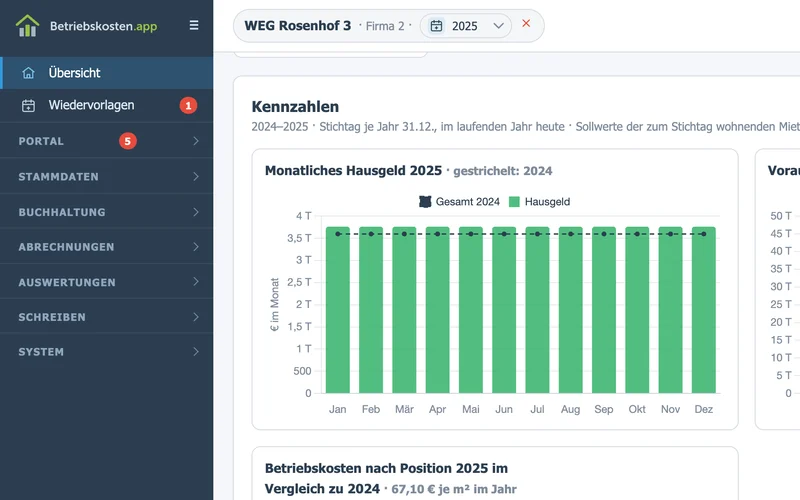Open the Übersicht menu item

coord(107,73)
